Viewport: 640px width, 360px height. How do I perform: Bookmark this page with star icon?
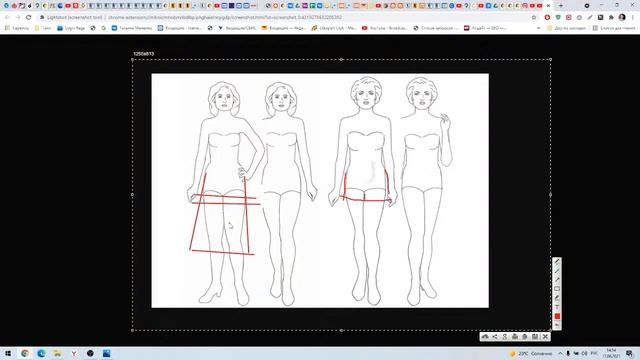point(534,18)
